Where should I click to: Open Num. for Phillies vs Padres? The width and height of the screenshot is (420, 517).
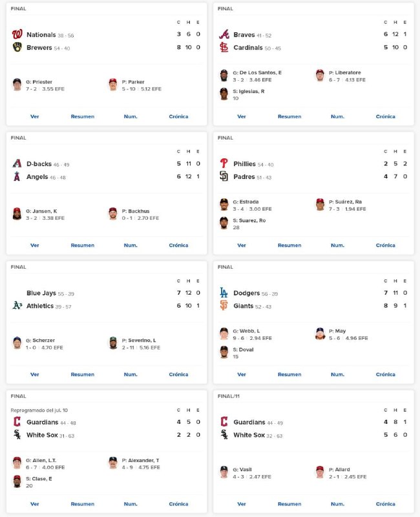[x=337, y=246]
